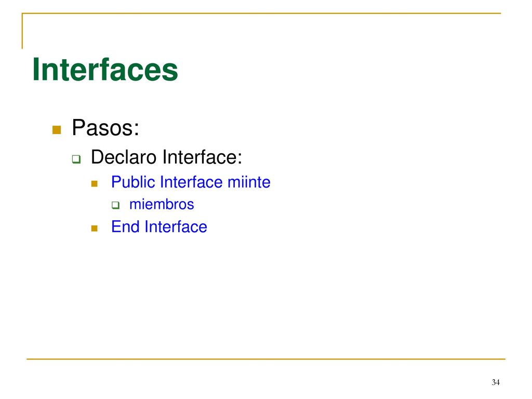The image size is (532, 399).
Task: Click the gold square bullet beside Pasos
Action: [57, 130]
